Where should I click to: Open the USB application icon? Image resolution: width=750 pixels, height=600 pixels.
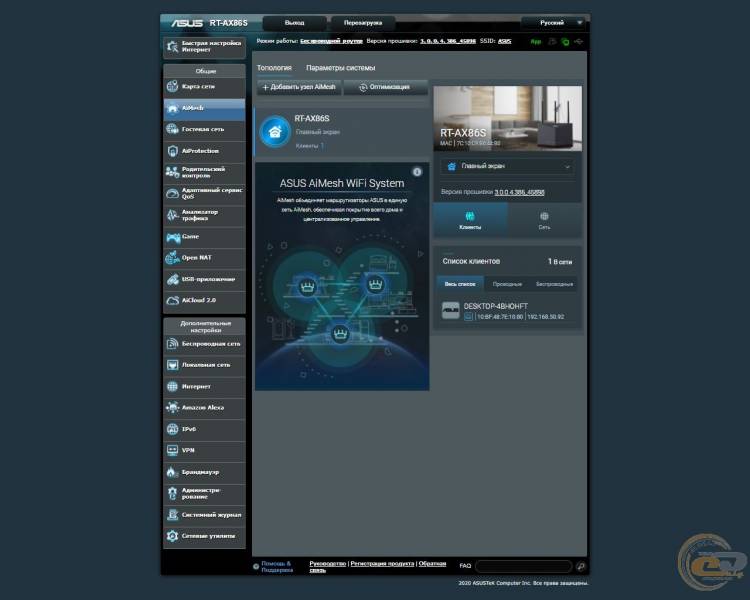click(x=172, y=279)
